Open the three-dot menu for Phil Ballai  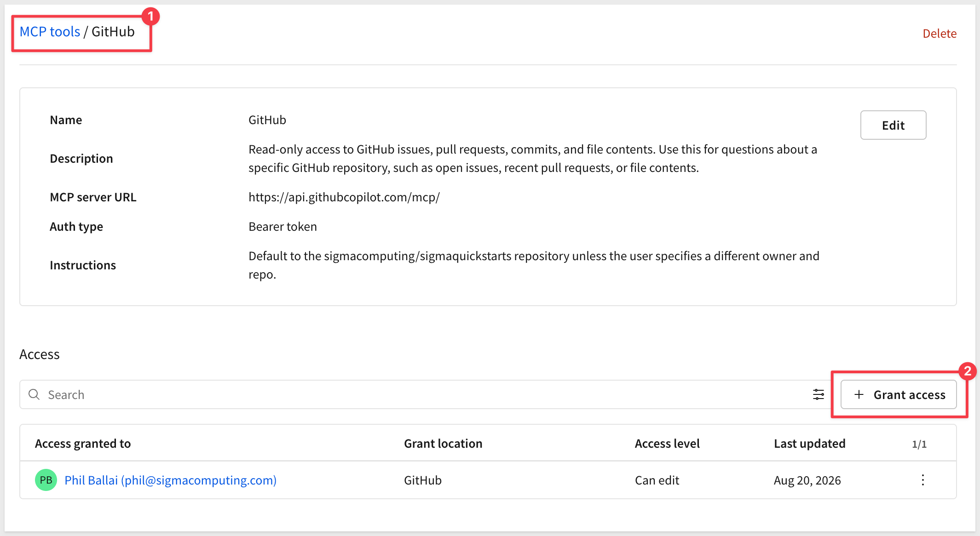pos(922,480)
